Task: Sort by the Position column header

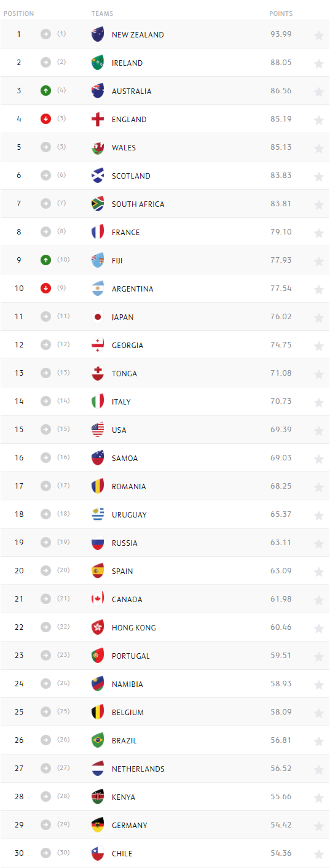Action: tap(18, 14)
